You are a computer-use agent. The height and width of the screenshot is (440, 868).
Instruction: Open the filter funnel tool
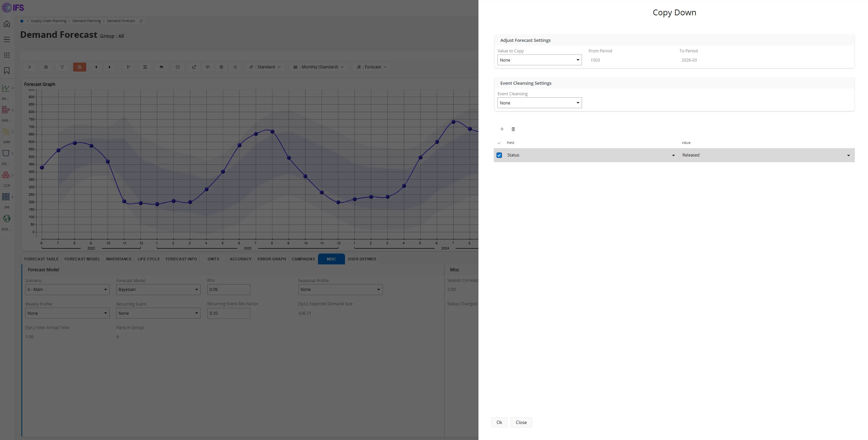pos(62,67)
